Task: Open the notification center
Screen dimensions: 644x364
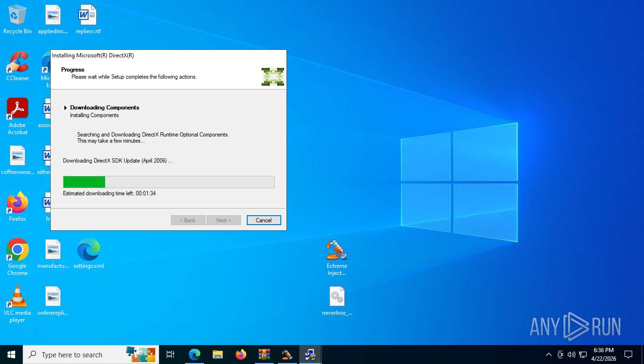Action: click(628, 355)
